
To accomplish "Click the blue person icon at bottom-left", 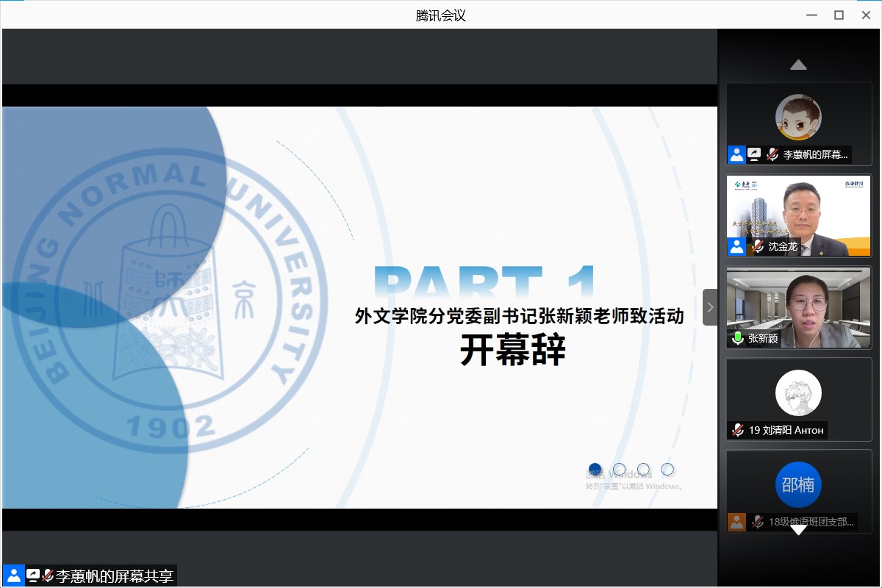I will (x=13, y=576).
